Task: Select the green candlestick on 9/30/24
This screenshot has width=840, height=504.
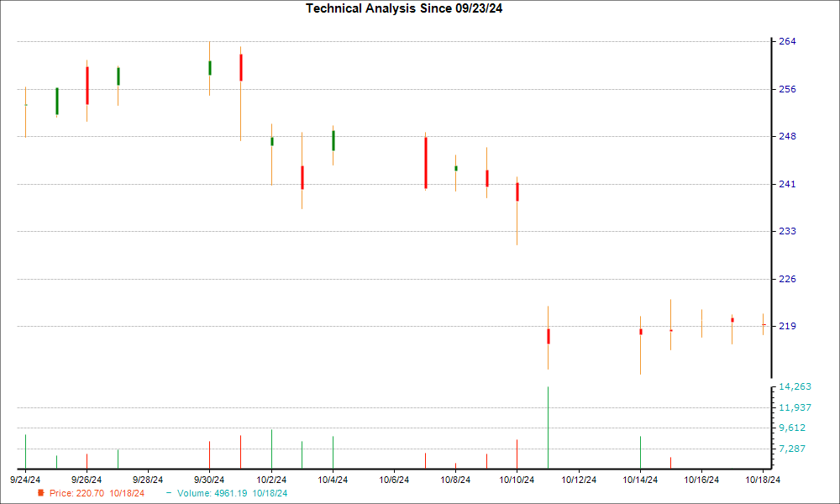Action: (x=209, y=68)
